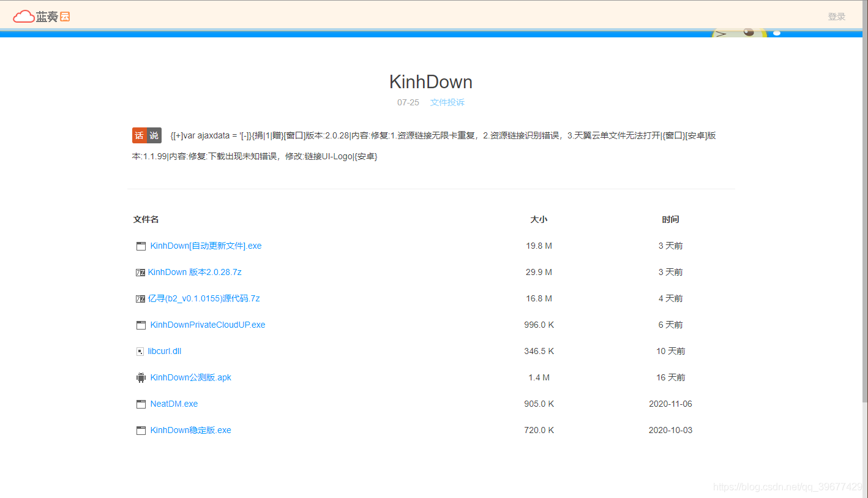
Task: Click the 905.0 K size value
Action: (x=539, y=404)
